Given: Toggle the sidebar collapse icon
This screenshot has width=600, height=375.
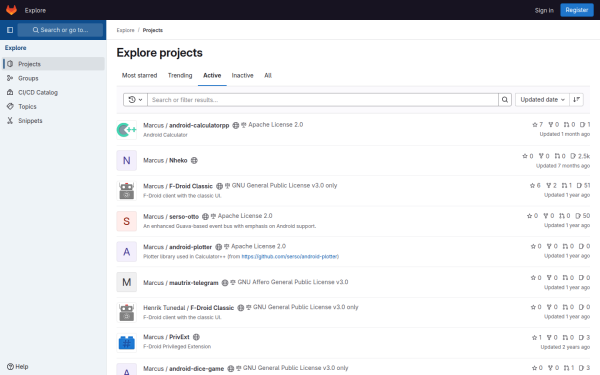Looking at the screenshot, I should pyautogui.click(x=10, y=30).
